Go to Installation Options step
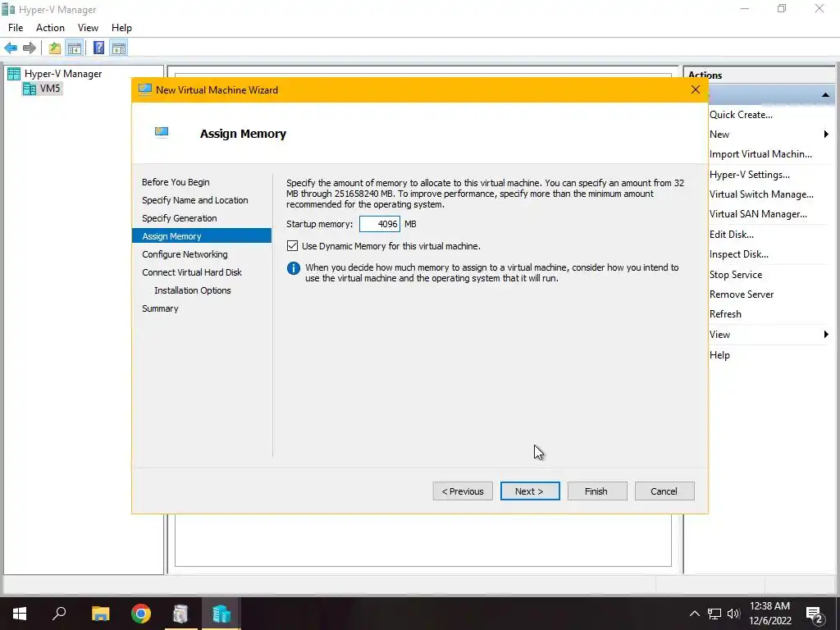Screen dimensions: 840x630 pos(193,290)
